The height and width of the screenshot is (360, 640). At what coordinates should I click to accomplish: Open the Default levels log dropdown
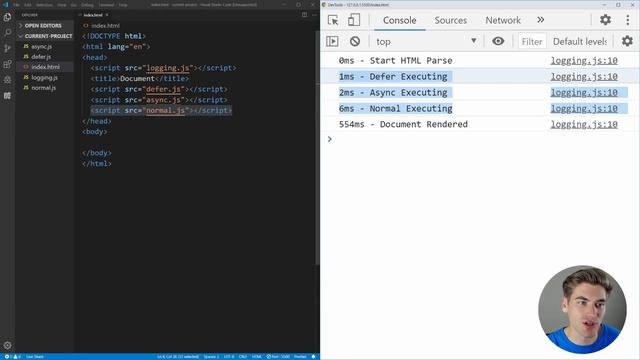click(580, 41)
